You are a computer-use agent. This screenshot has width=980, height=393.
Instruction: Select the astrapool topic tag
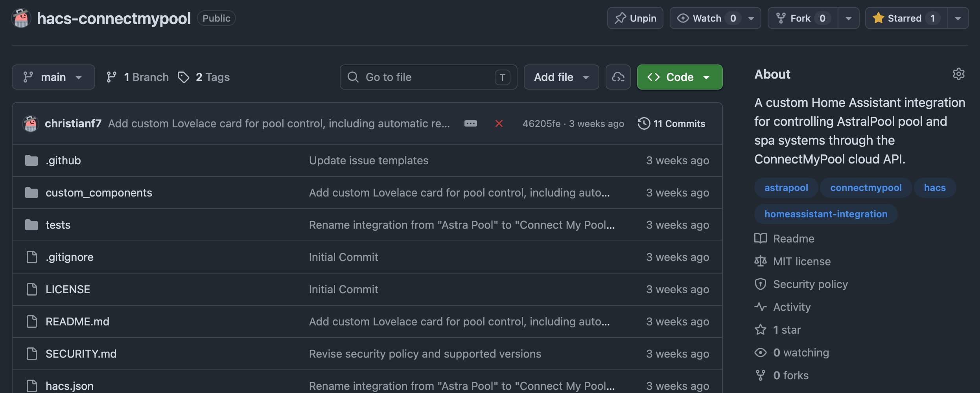click(786, 187)
